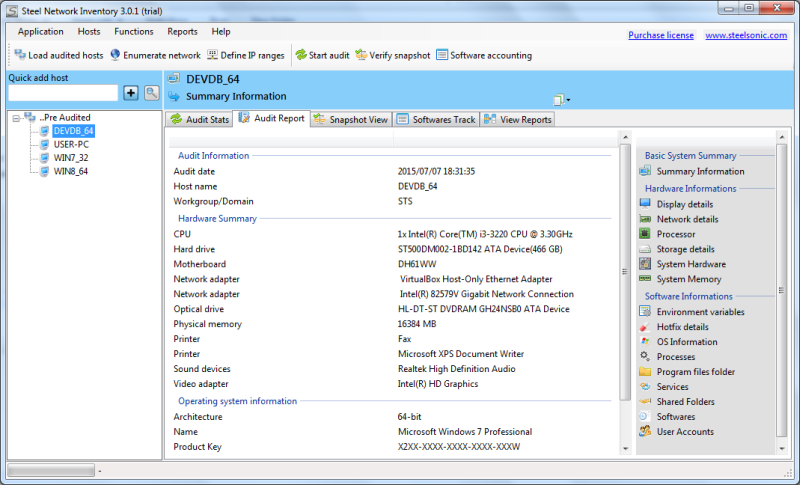Click the Quick add host input field
Screen dimensions: 800x485
point(63,93)
